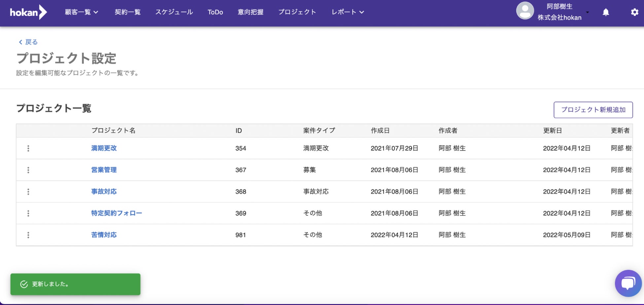Click the プロジェクト新規追加 button
Screen dimensions: 644x305
[x=593, y=110]
